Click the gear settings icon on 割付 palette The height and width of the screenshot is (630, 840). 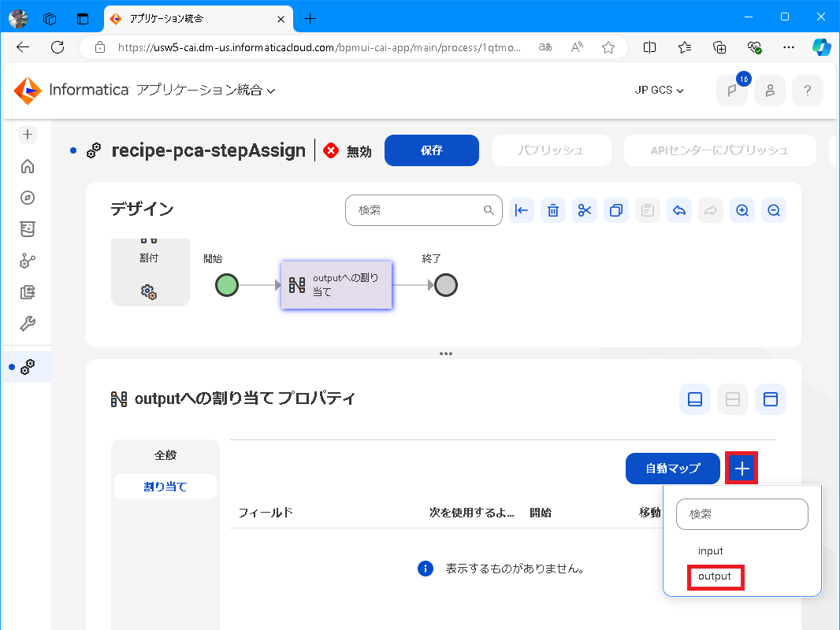(149, 291)
